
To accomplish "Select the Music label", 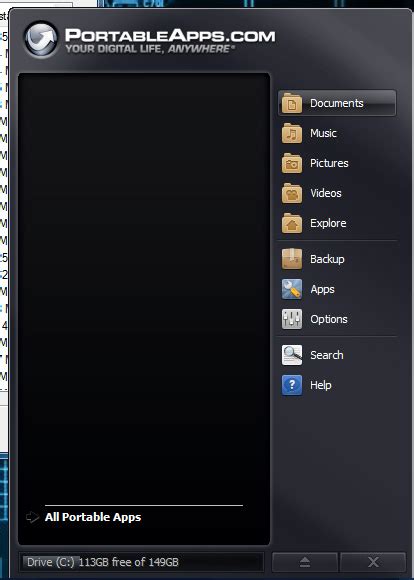I will pos(323,133).
